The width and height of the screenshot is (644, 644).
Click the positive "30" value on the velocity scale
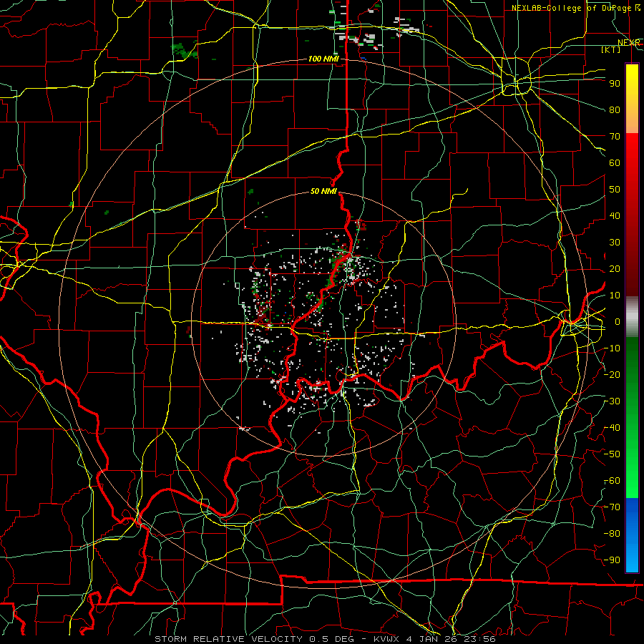click(x=615, y=243)
